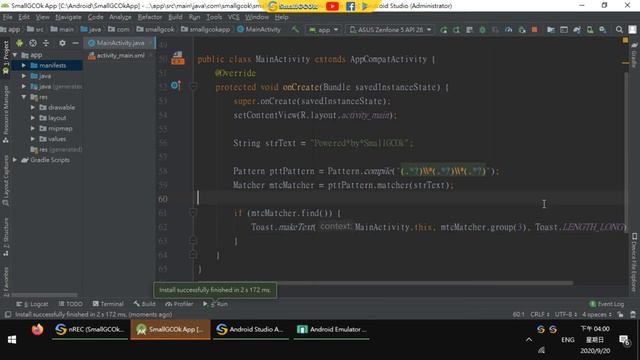Expand the values folder arrow
The height and width of the screenshot is (360, 640).
[x=33, y=139]
